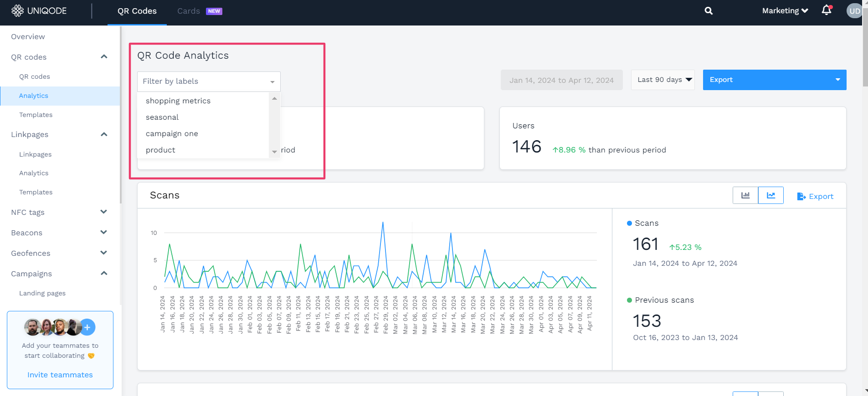
Task: Toggle the blue Scans legend dot
Action: (629, 223)
